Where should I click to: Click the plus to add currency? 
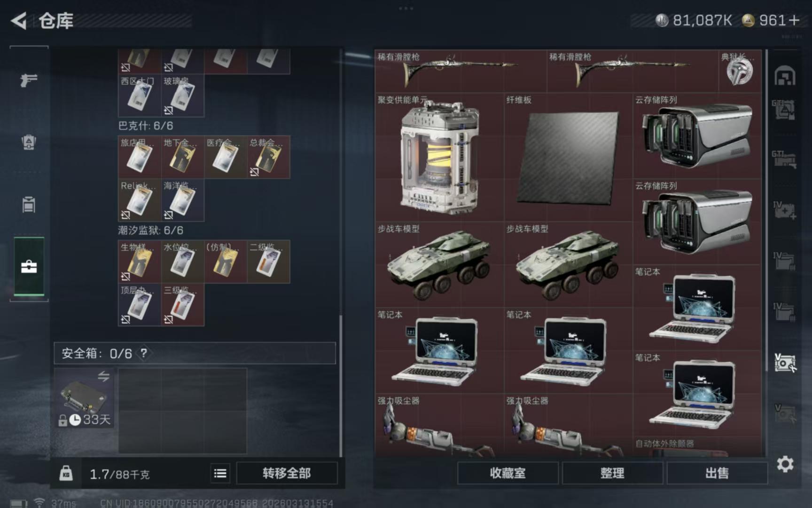click(794, 20)
